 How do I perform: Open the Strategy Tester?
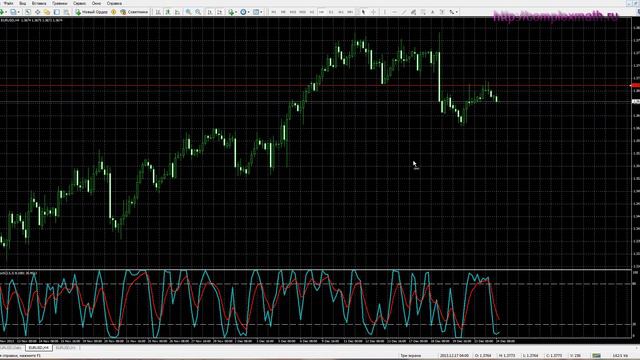pos(66,12)
